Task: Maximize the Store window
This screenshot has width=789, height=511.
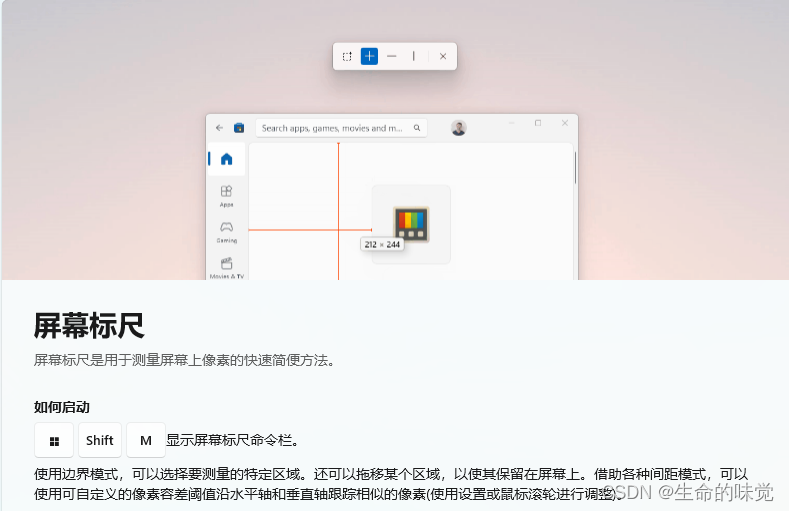Action: pyautogui.click(x=538, y=123)
